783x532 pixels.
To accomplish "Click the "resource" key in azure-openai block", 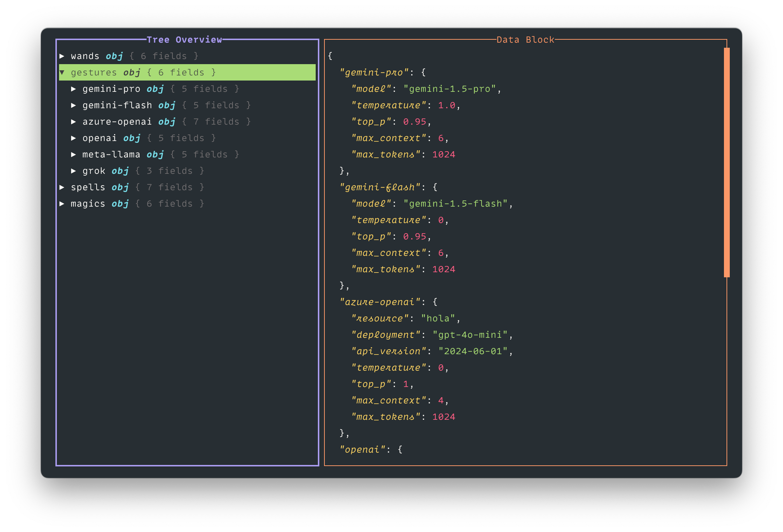I will (380, 318).
